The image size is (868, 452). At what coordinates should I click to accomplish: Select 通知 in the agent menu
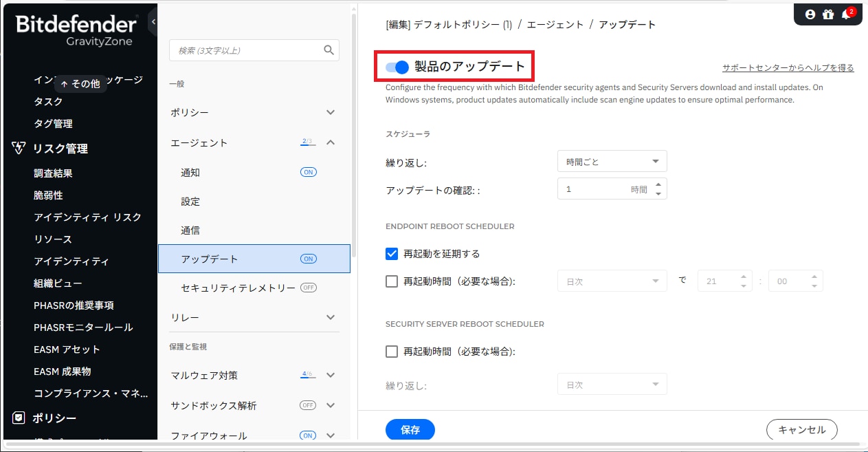point(190,173)
